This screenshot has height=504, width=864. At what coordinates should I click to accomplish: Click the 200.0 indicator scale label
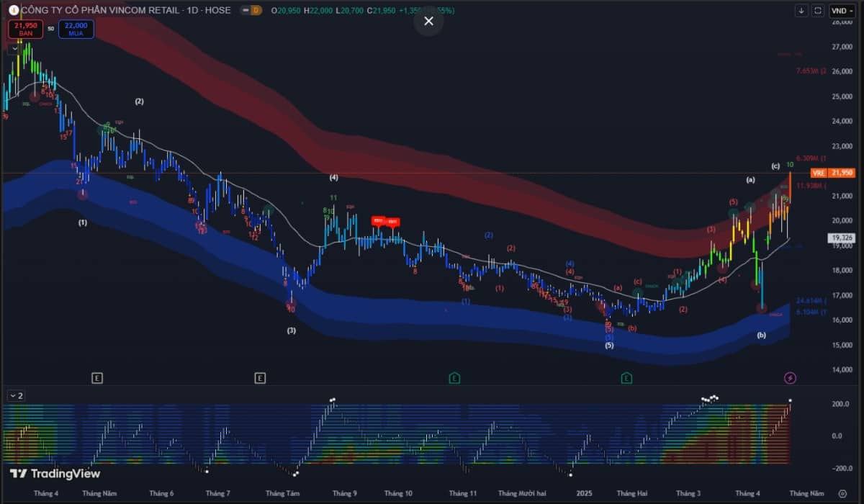click(842, 405)
